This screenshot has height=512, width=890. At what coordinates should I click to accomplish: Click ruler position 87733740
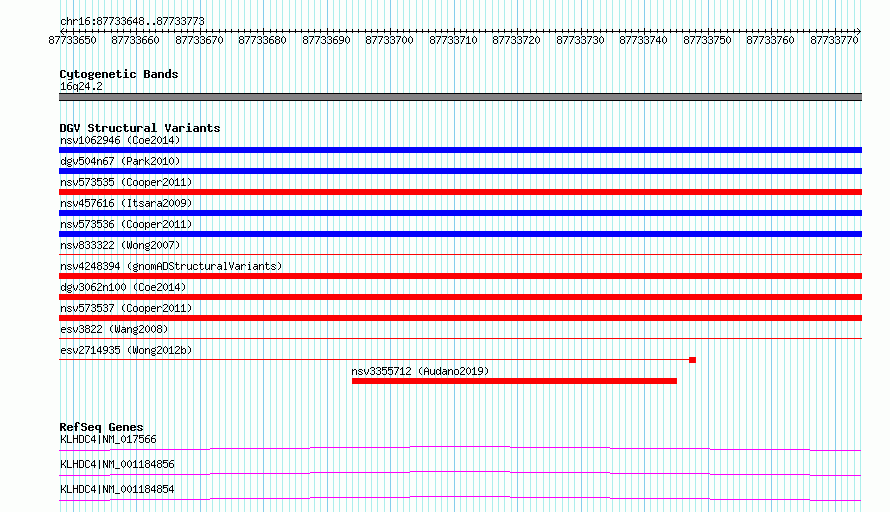[x=643, y=40]
